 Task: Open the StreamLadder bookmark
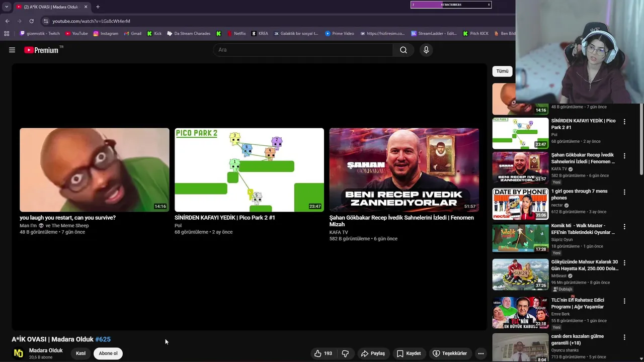tap(434, 34)
